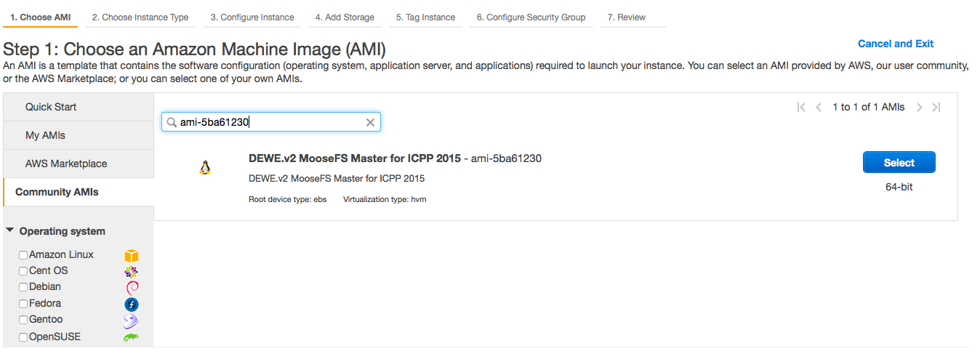Open the Quick Start AMI list
This screenshot has width=980, height=354.
(79, 107)
